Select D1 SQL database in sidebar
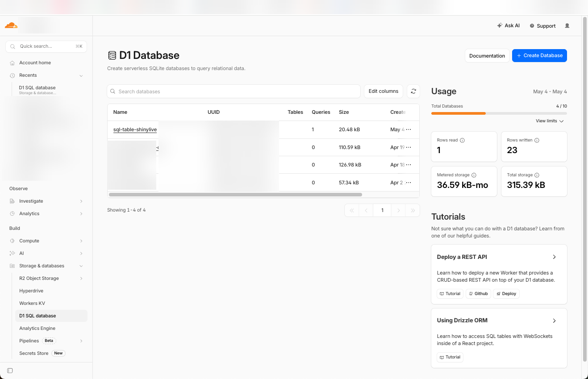This screenshot has height=379, width=588. (51, 316)
